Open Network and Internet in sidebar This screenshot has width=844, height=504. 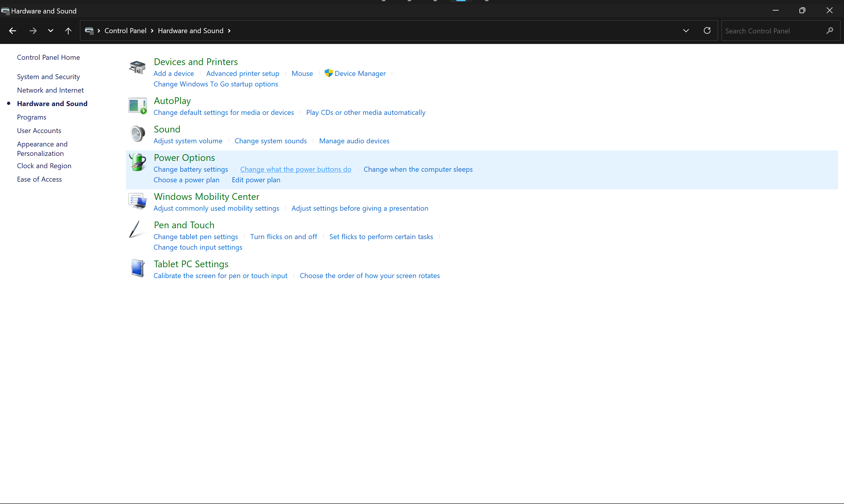tap(50, 90)
